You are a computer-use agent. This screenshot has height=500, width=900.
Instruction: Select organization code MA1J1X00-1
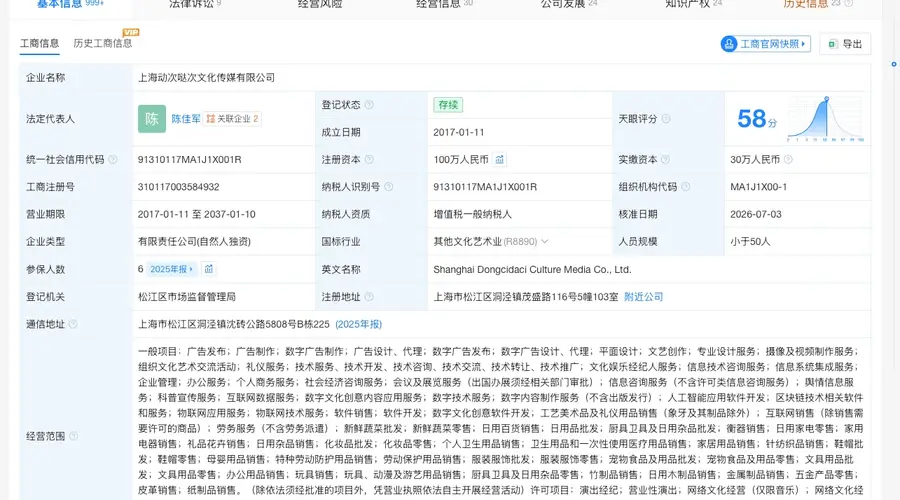click(758, 187)
